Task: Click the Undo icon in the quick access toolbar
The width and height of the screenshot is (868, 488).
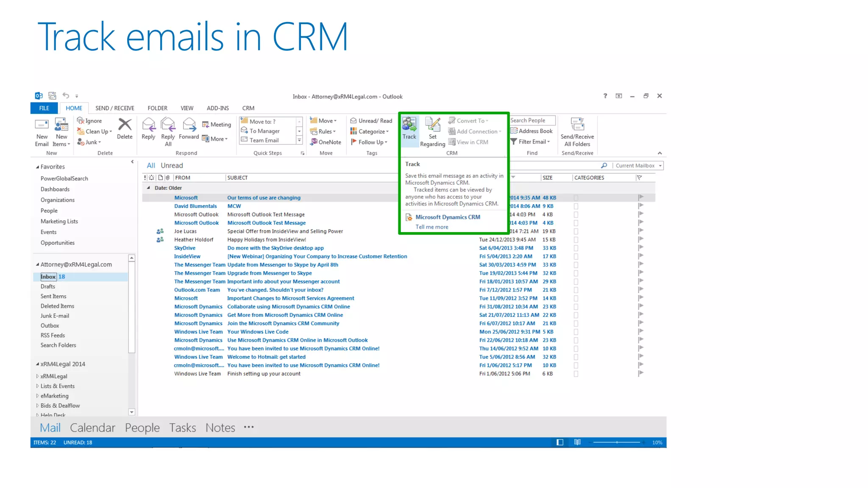Action: point(66,96)
